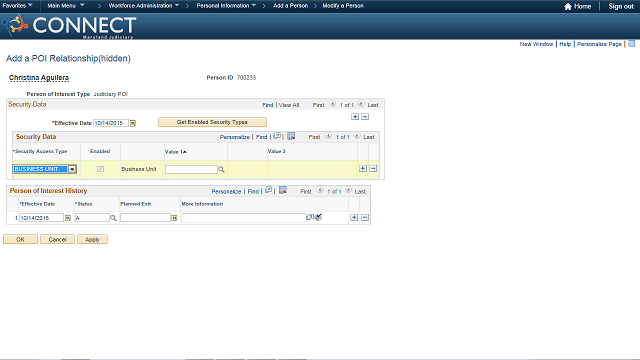Open More Information pop-out editor icon
This screenshot has height=360, width=640.
(309, 217)
